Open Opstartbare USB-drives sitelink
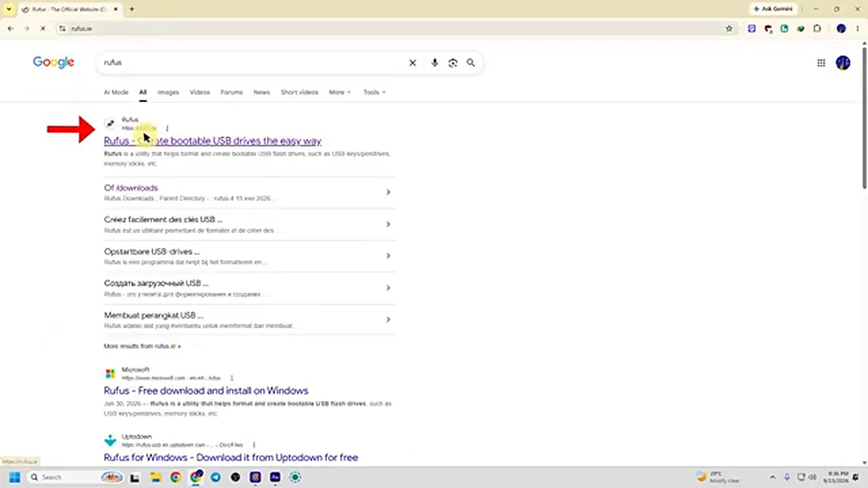The width and height of the screenshot is (868, 488). click(152, 251)
